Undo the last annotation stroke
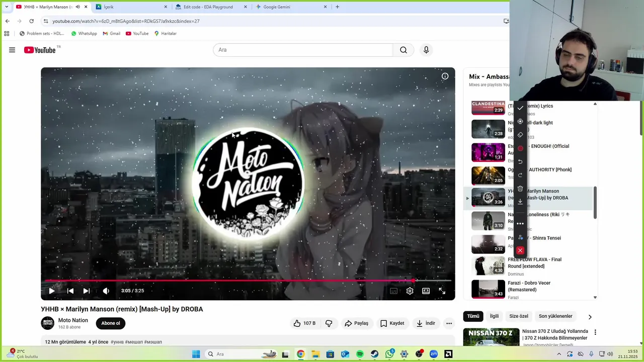Screen dimensions: 644x362 (x=520, y=162)
